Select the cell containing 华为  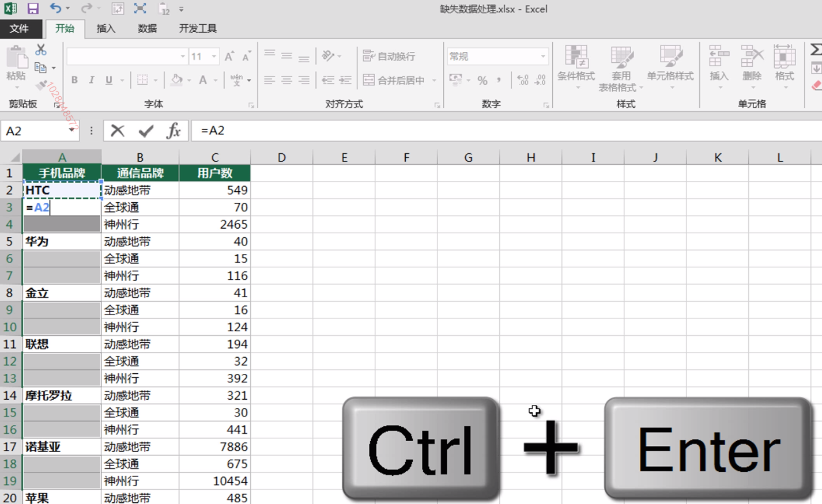pyautogui.click(x=62, y=241)
